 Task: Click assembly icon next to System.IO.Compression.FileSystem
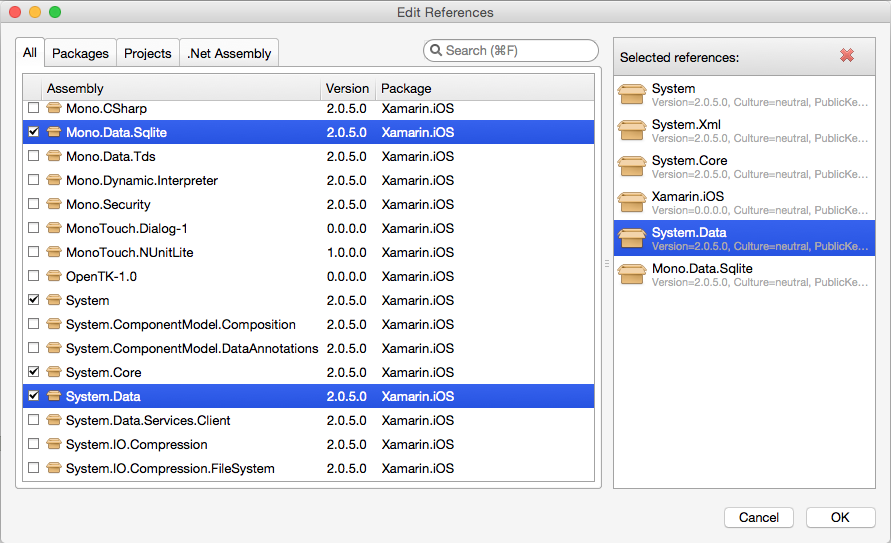click(54, 468)
